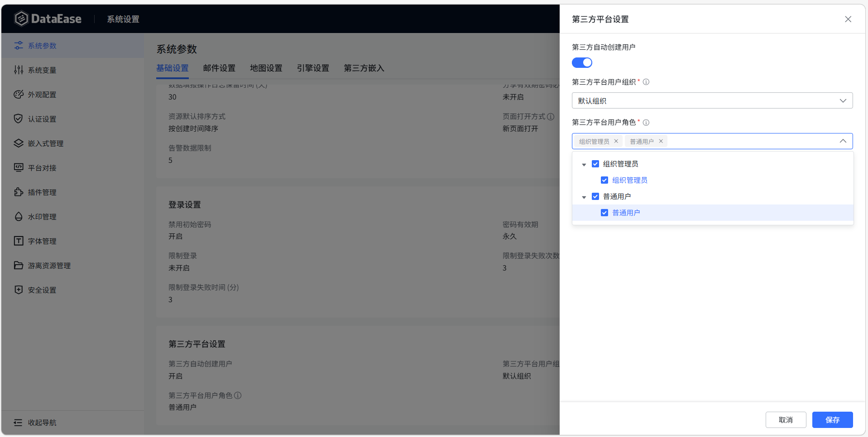This screenshot has width=868, height=437.
Task: Navigate to 嵌入式管理
Action: (45, 143)
